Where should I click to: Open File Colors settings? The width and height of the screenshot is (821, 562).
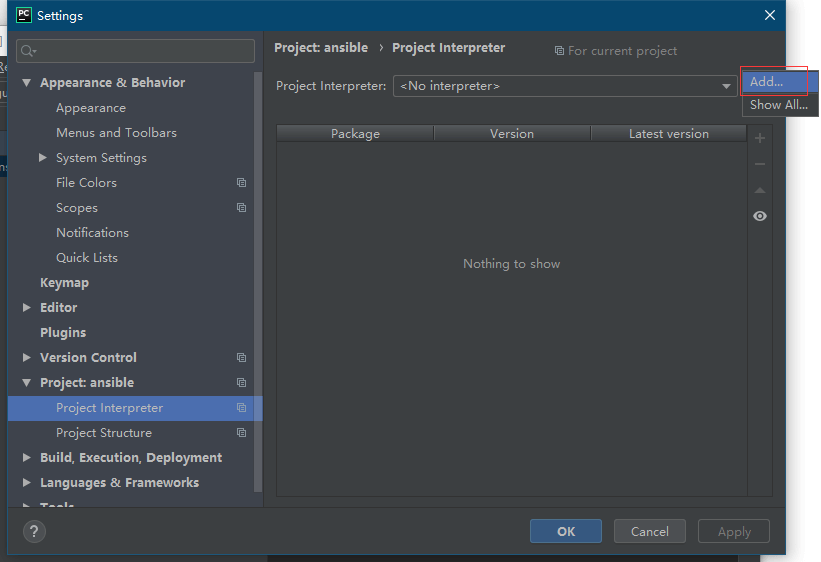coord(86,183)
